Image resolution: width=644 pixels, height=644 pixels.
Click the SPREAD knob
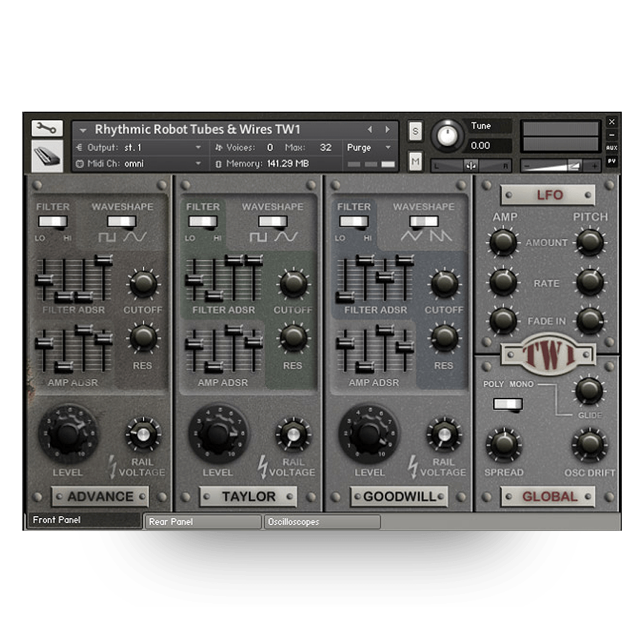tap(504, 444)
